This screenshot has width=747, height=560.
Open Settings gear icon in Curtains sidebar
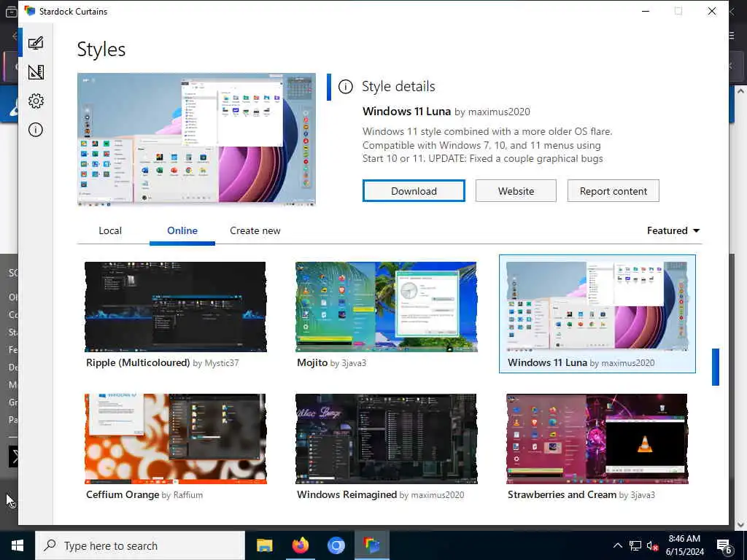click(x=36, y=101)
